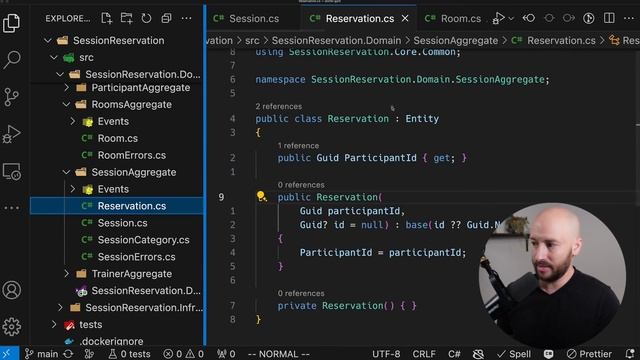Click SessionReservation.Domain in breadcrumb
Screen dimensions: 640x360
tap(336, 40)
